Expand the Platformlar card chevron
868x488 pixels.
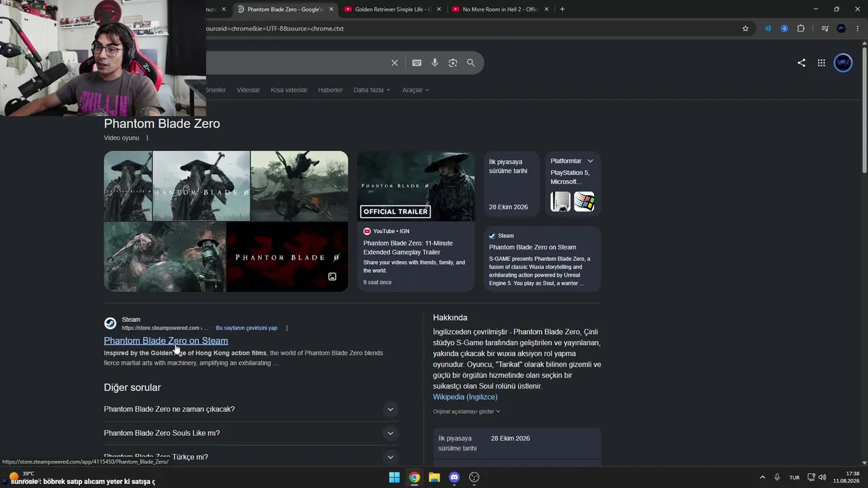[x=590, y=161]
